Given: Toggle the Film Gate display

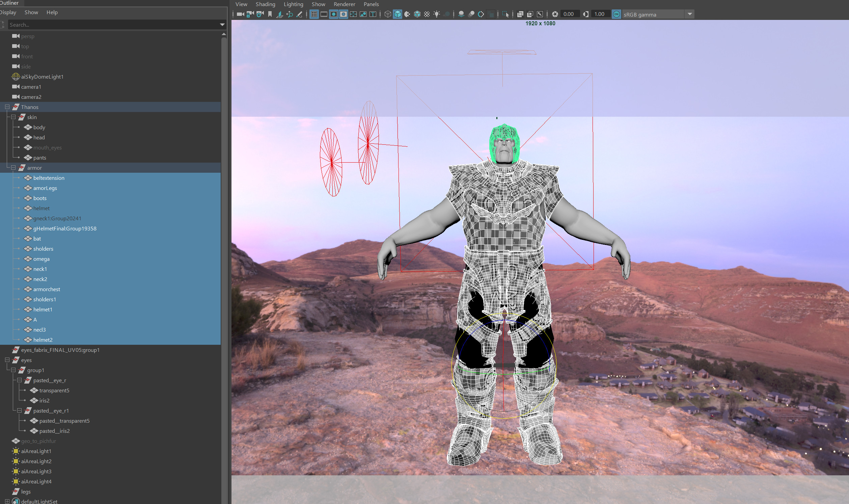Looking at the screenshot, I should pyautogui.click(x=324, y=14).
